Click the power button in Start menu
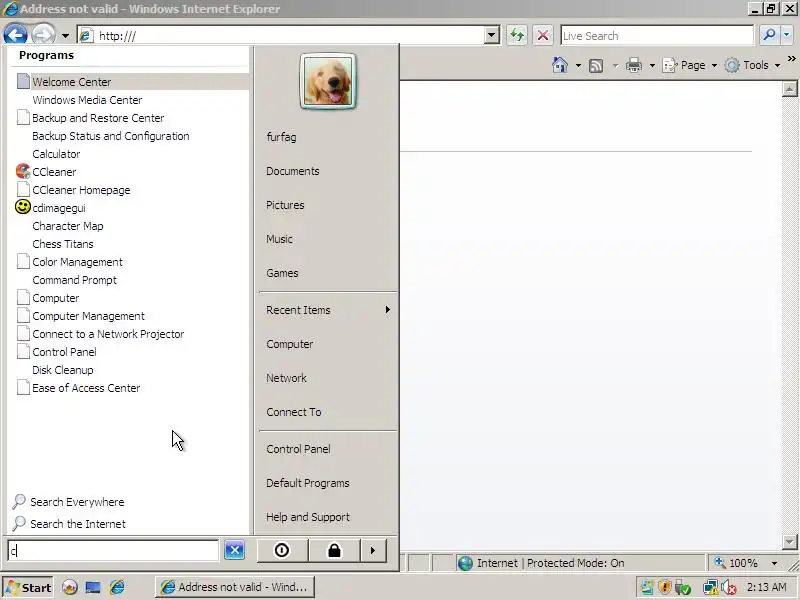The image size is (800, 600). pos(282,551)
